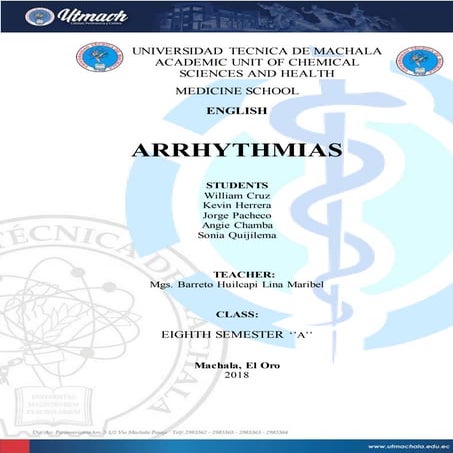
Task: Click the TEACHER: label
Action: [244, 275]
